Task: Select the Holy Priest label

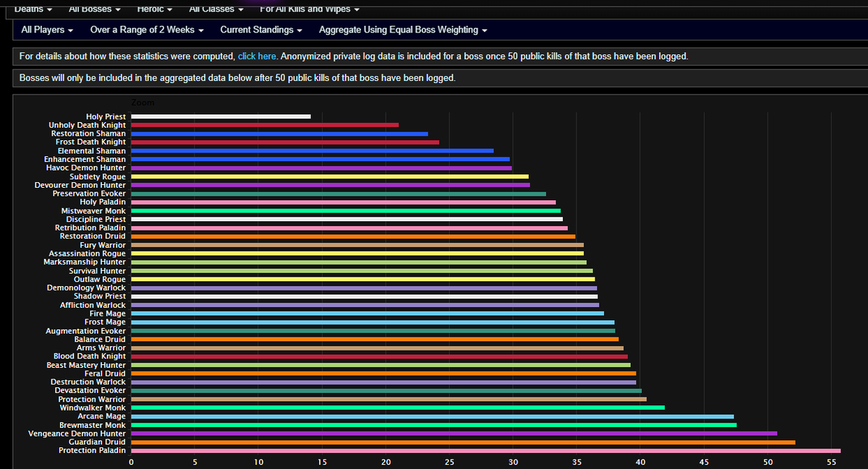Action: [x=106, y=116]
